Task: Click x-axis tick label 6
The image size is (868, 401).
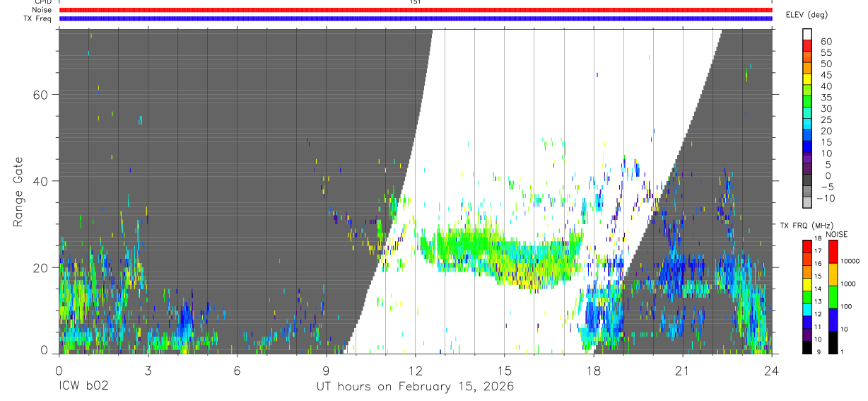Action: pyautogui.click(x=237, y=371)
